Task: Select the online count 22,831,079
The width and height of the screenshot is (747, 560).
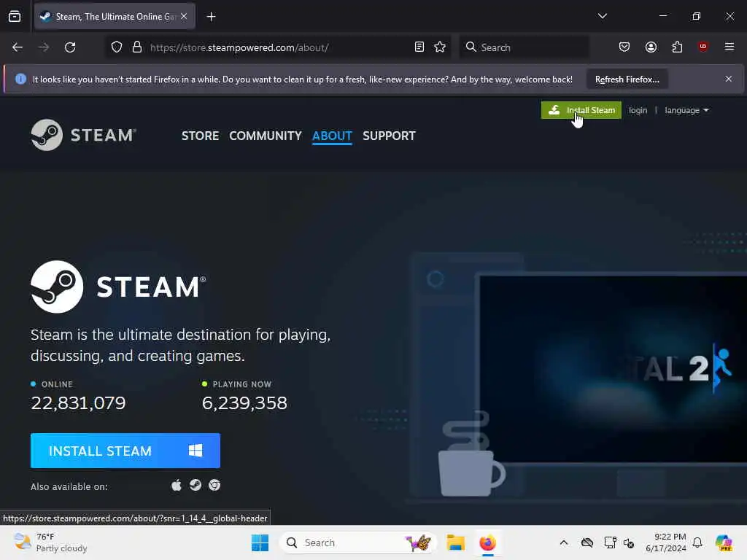Action: pos(78,402)
